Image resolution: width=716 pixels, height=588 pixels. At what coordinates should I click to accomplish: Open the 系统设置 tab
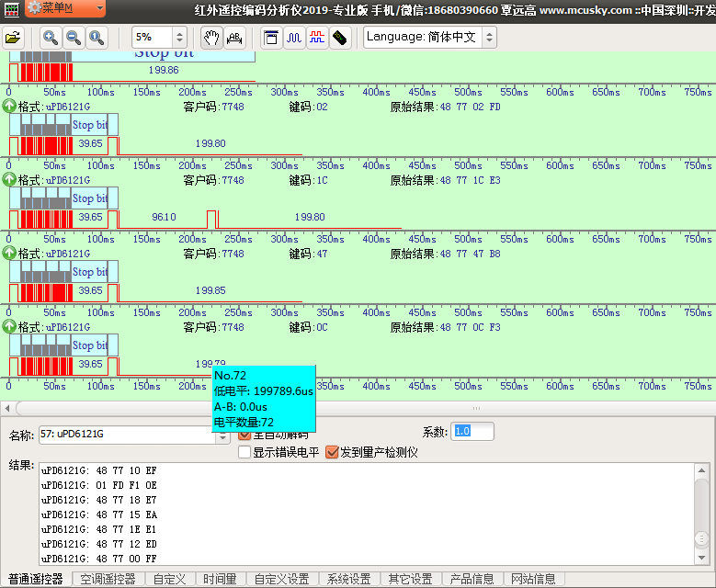pos(349,579)
